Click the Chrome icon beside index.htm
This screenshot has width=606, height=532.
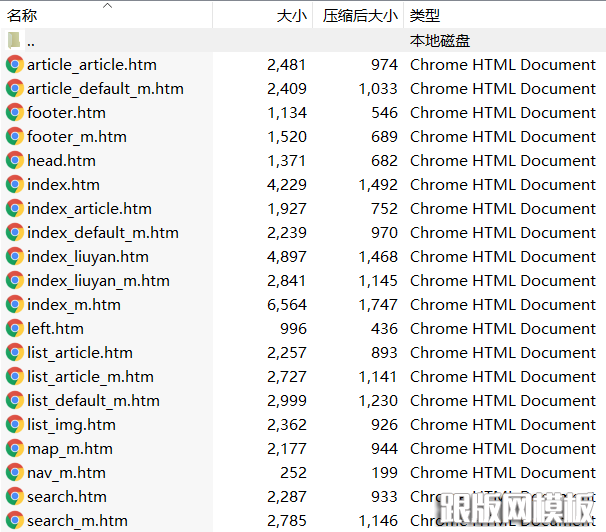pyautogui.click(x=15, y=184)
